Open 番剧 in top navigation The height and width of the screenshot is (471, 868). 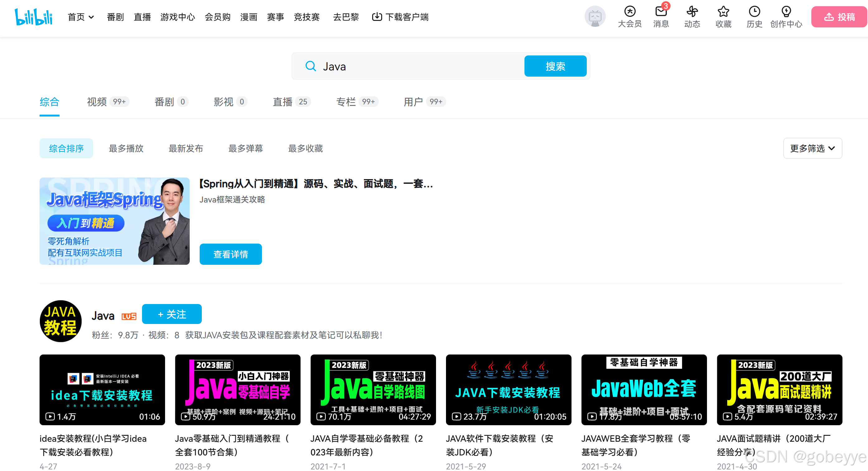click(115, 17)
